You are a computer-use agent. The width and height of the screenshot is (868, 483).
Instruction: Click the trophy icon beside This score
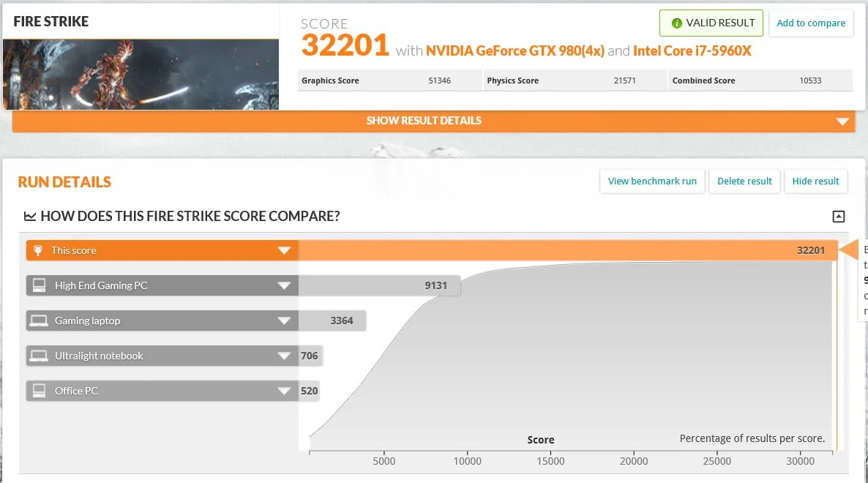37,250
